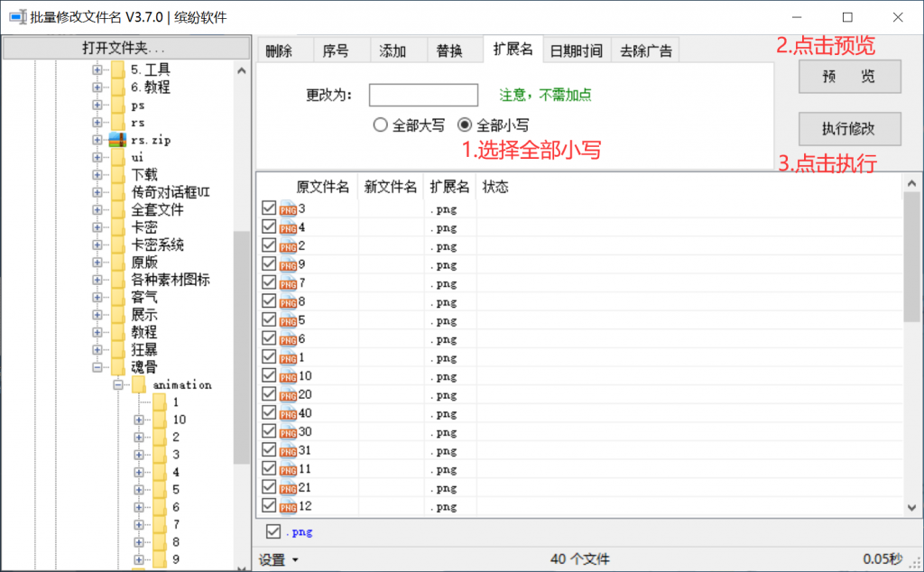Uncheck the checkbox for file 30
Screen dimensions: 924x572
(269, 431)
